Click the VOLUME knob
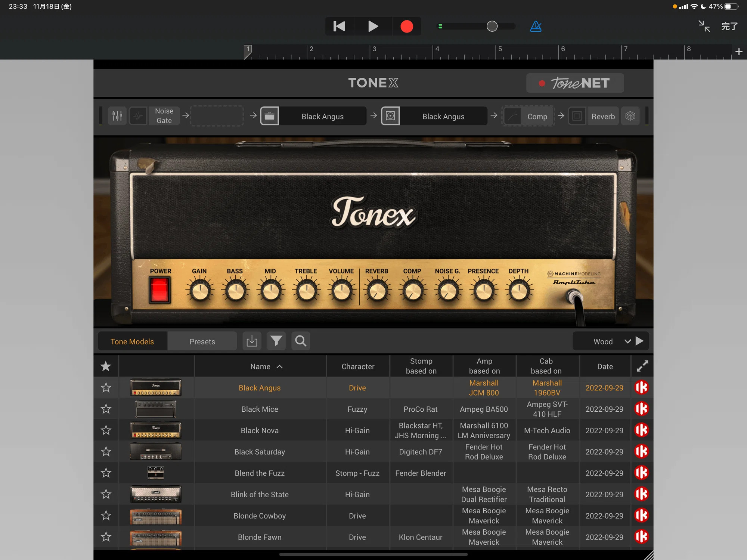 click(342, 291)
